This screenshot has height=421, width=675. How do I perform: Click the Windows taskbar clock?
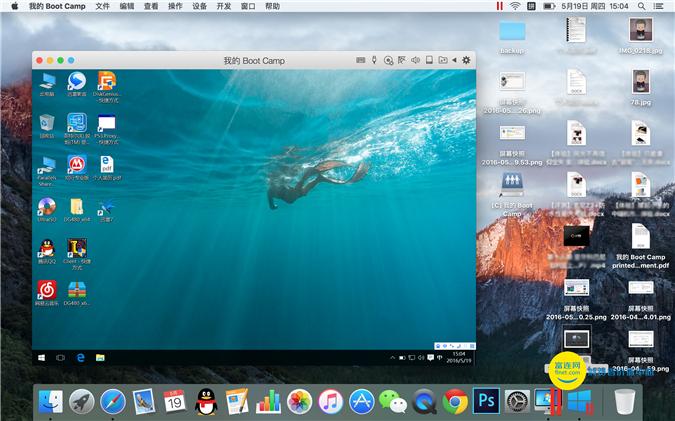459,357
